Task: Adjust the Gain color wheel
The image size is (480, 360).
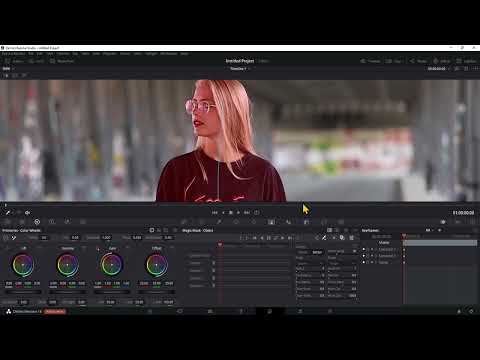Action: click(112, 265)
